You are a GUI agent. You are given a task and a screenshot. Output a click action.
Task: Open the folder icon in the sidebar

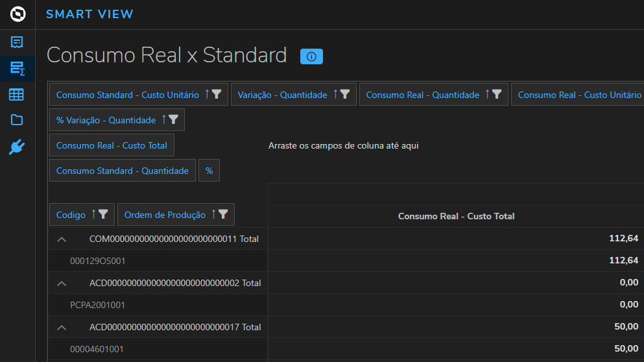(17, 120)
